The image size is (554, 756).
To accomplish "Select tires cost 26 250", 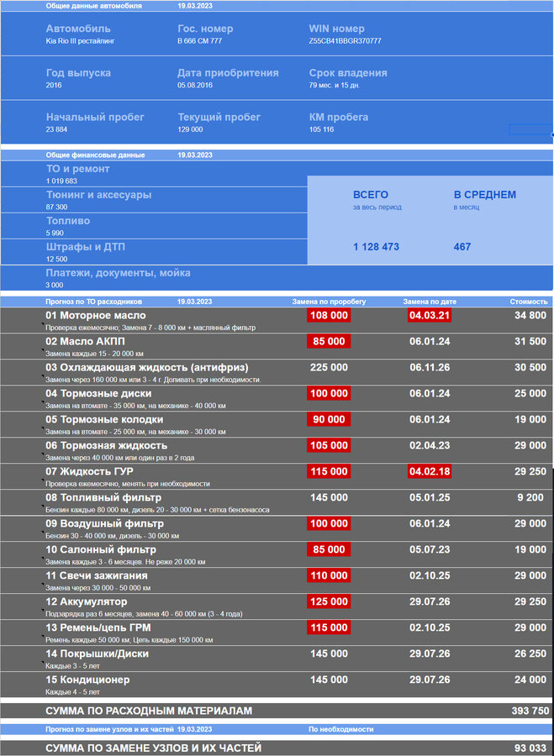I will click(x=530, y=654).
